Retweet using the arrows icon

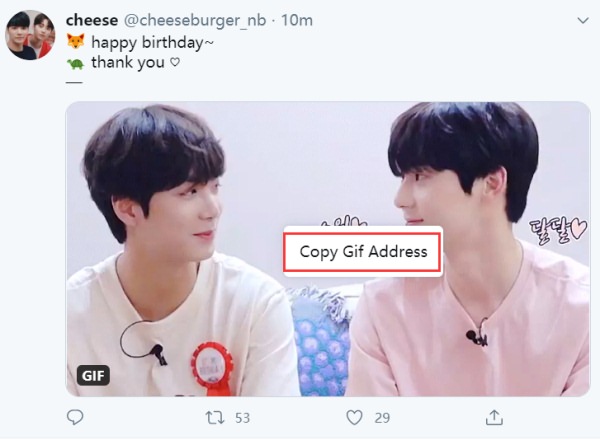215,417
